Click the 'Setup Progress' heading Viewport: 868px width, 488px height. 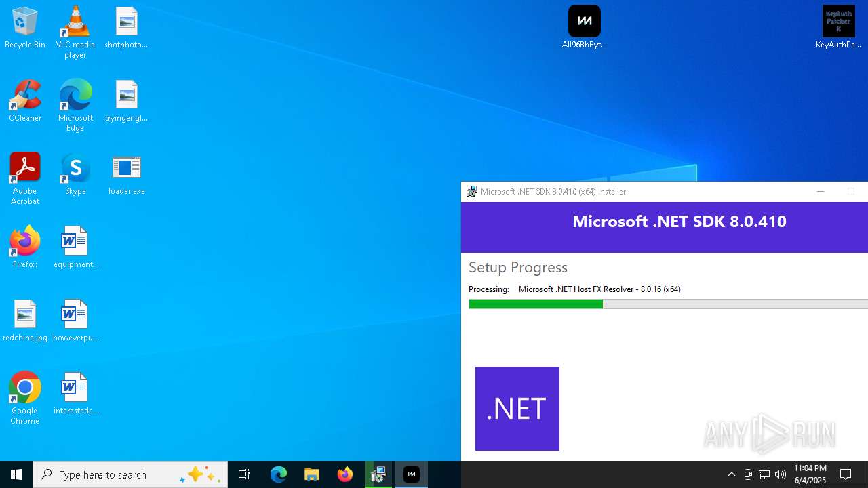[518, 268]
